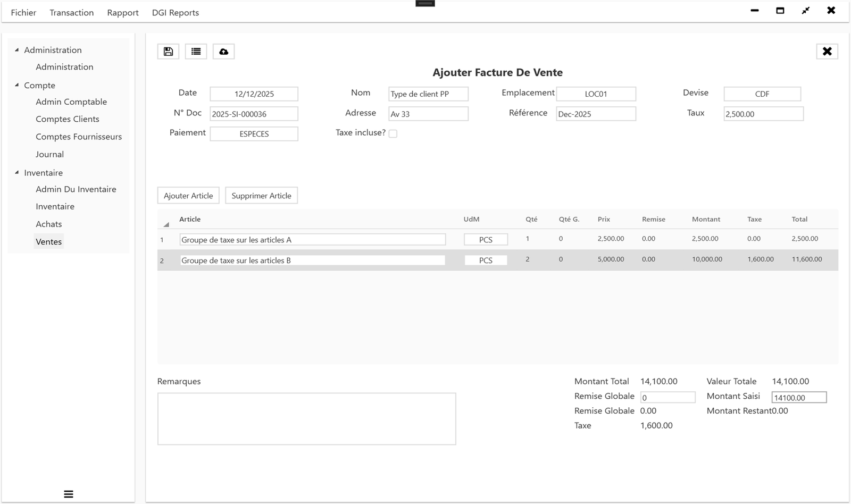Open the DGI Reports menu

tap(175, 12)
